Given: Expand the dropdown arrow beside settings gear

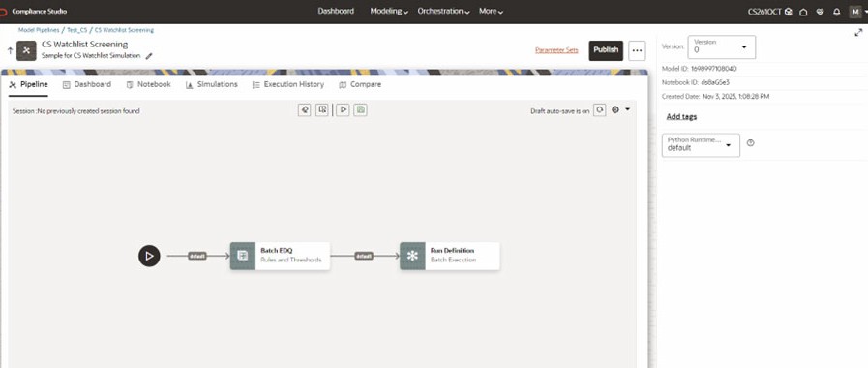Looking at the screenshot, I should click(x=627, y=109).
